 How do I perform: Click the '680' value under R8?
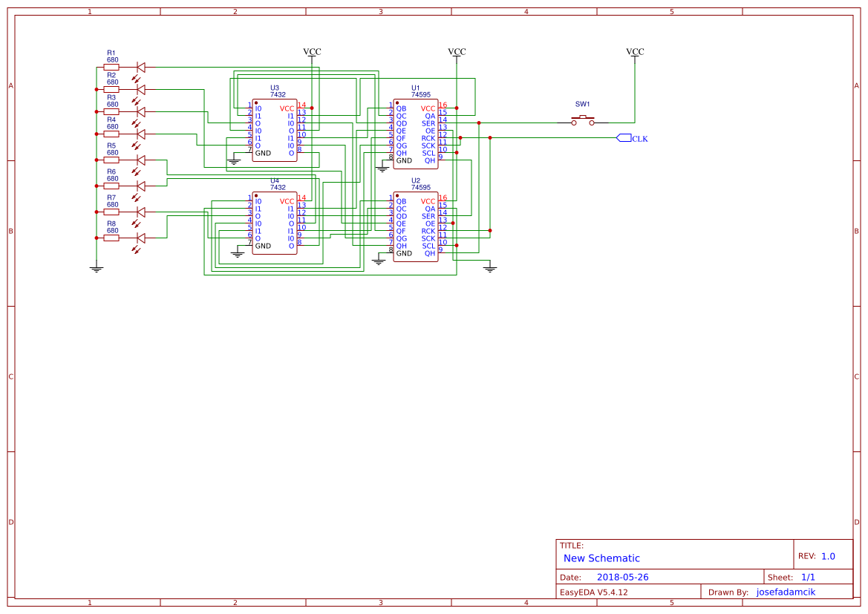(112, 231)
